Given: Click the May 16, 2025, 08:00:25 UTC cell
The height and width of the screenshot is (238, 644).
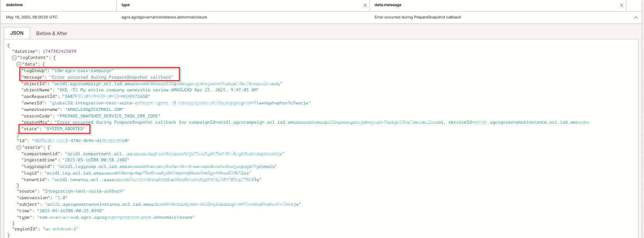Looking at the screenshot, I should pyautogui.click(x=32, y=17).
